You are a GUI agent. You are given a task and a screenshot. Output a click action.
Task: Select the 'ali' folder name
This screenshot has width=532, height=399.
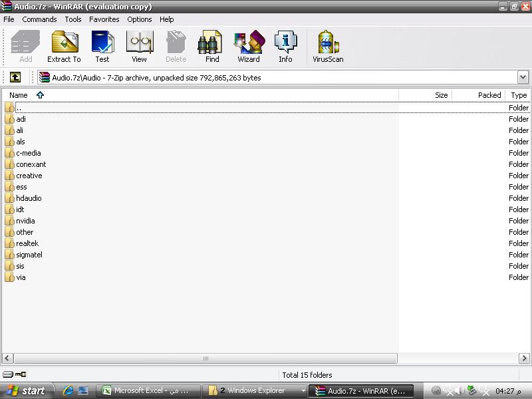pos(20,130)
